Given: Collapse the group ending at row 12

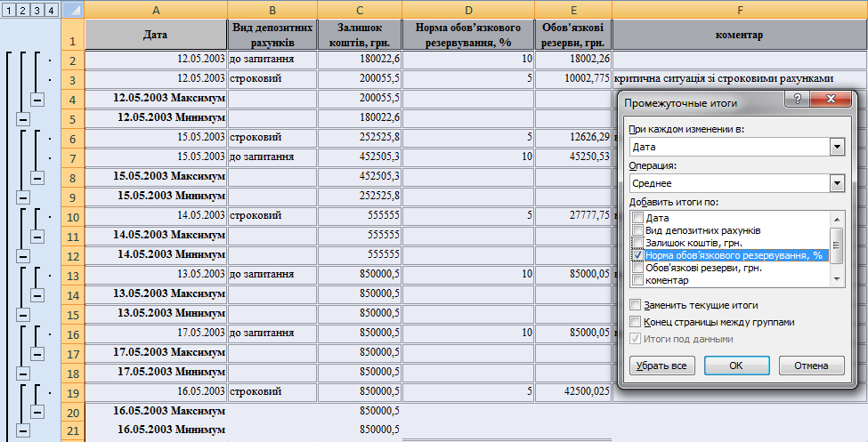Looking at the screenshot, I should [x=22, y=255].
